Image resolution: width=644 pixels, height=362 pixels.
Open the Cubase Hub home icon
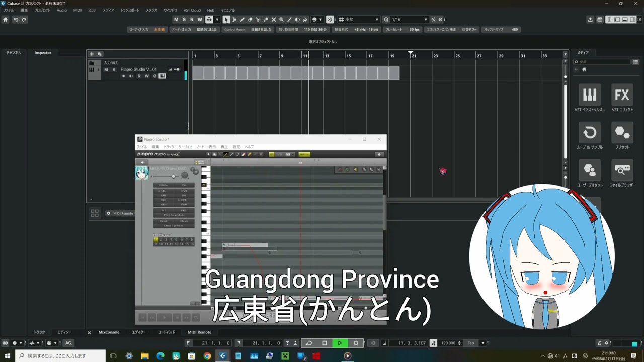[x=5, y=20]
